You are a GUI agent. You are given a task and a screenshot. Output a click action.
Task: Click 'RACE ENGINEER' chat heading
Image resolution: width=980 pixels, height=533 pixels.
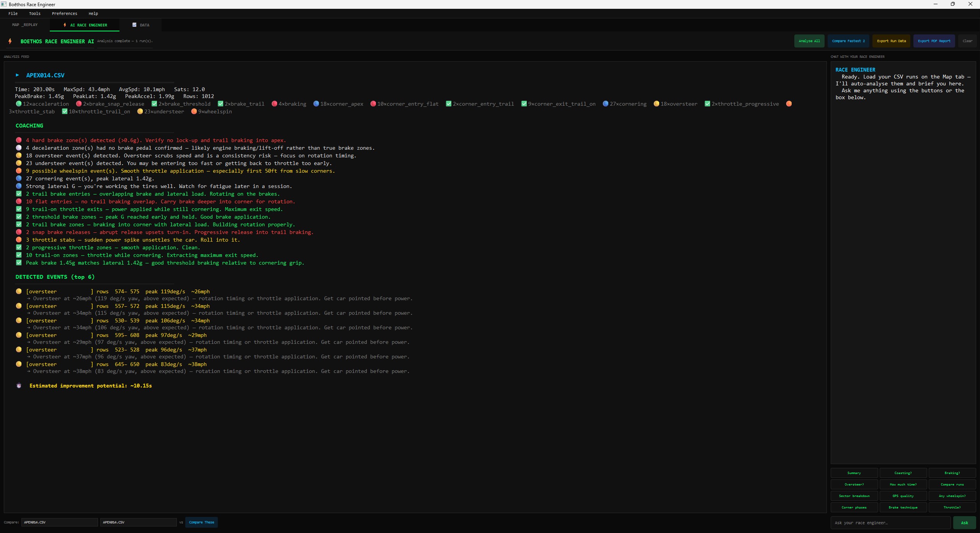[855, 70]
